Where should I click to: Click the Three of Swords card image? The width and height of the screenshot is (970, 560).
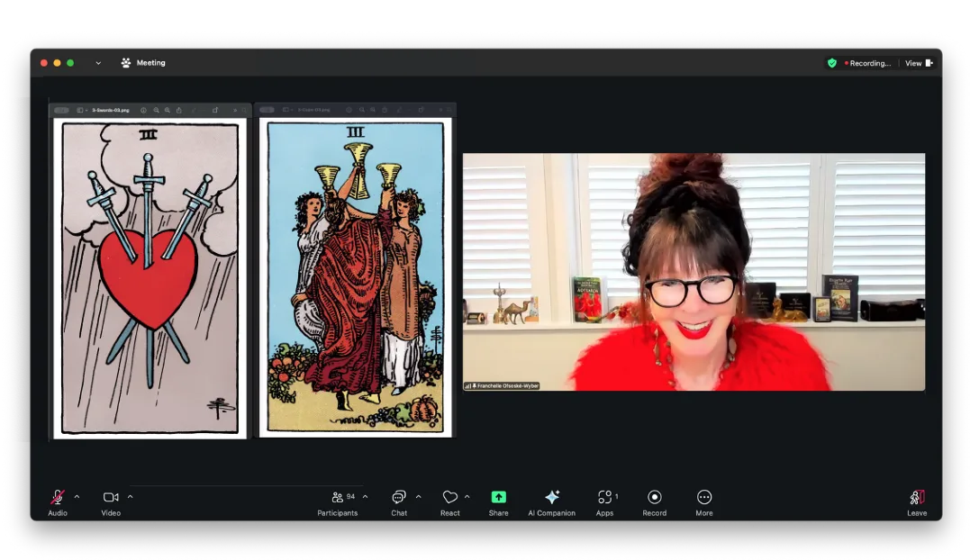tap(150, 277)
